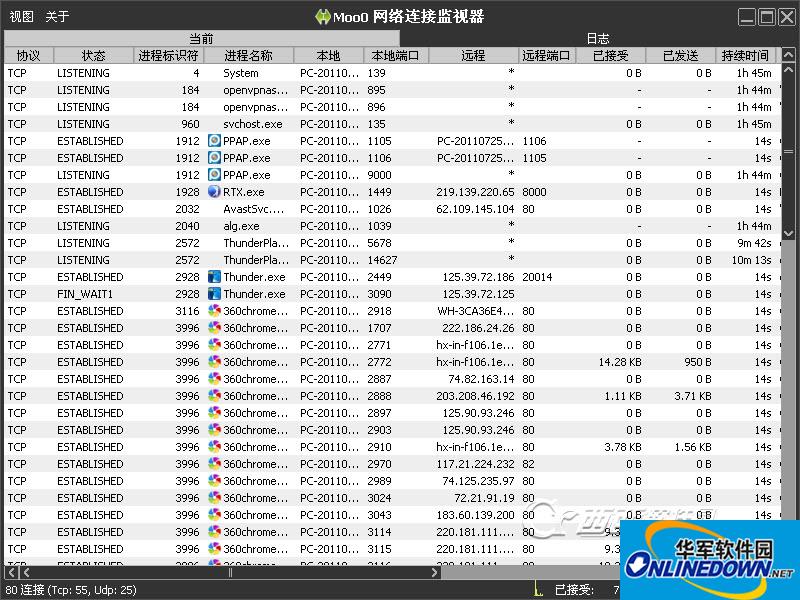Viewport: 800px width, 600px height.
Task: Click the PPAP.exe icon on port 1105 row
Action: (x=214, y=141)
